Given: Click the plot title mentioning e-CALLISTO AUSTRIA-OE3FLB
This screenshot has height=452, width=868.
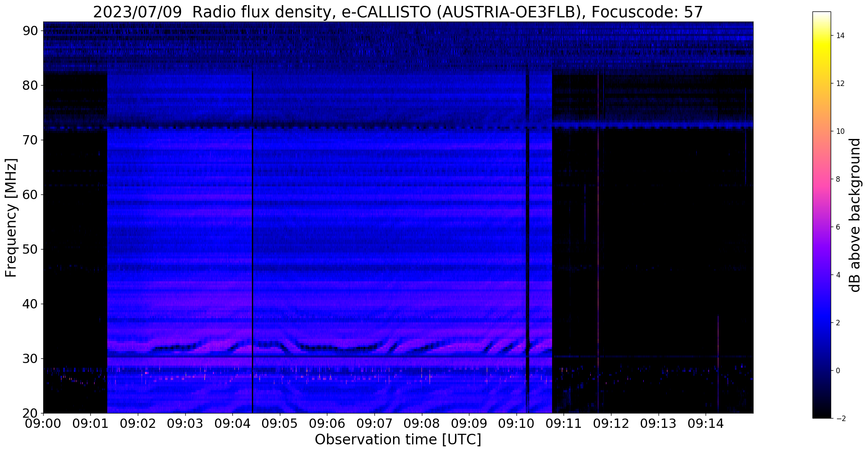Looking at the screenshot, I should [398, 12].
